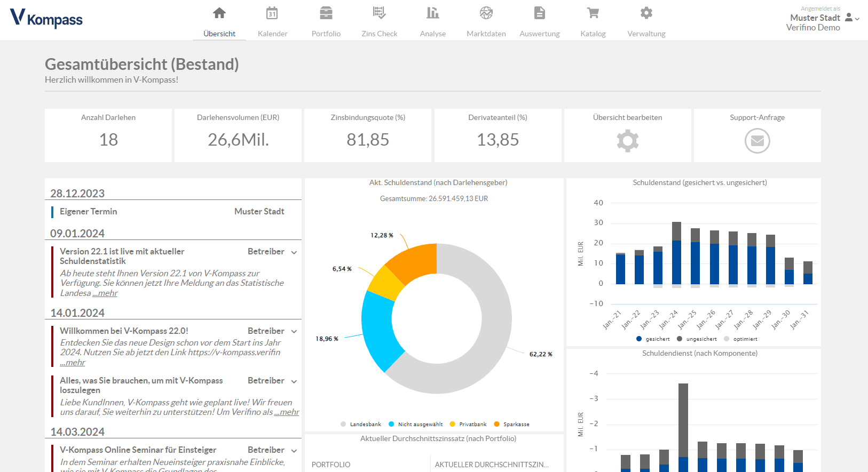Open the Portfolio archive box icon
The image size is (868, 472).
click(x=326, y=13)
